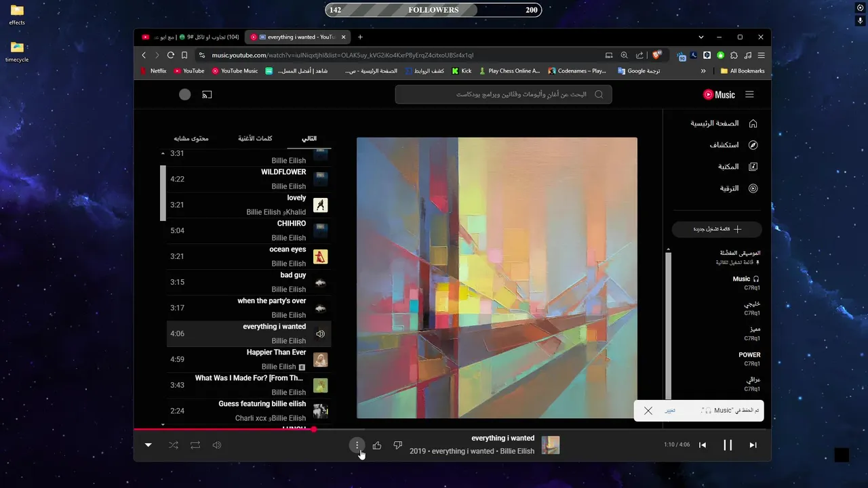Pause the current song

click(728, 445)
